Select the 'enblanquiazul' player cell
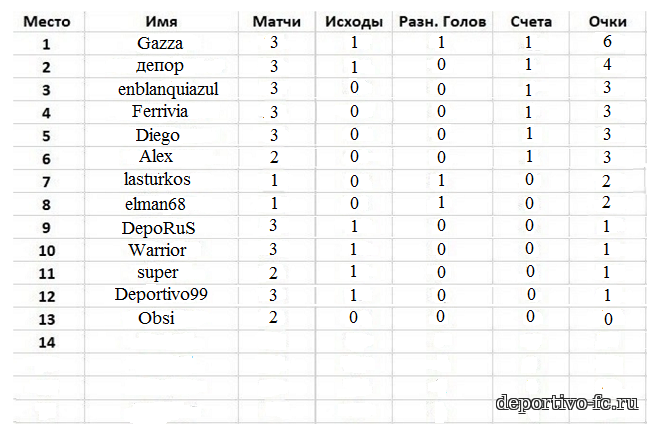The image size is (649, 424). point(161,89)
